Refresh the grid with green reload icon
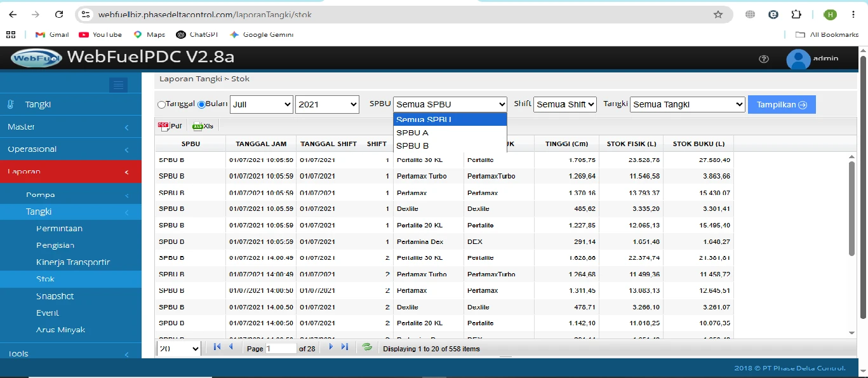This screenshot has width=868, height=378. [x=366, y=348]
